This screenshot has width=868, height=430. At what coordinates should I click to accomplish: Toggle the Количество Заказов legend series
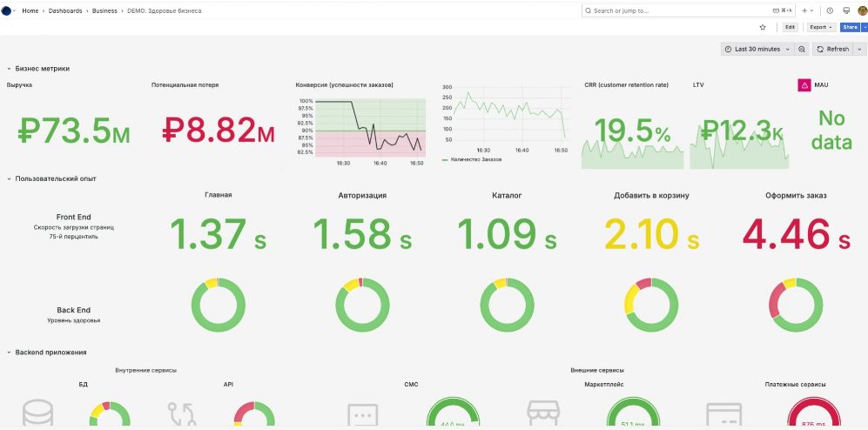coord(476,159)
